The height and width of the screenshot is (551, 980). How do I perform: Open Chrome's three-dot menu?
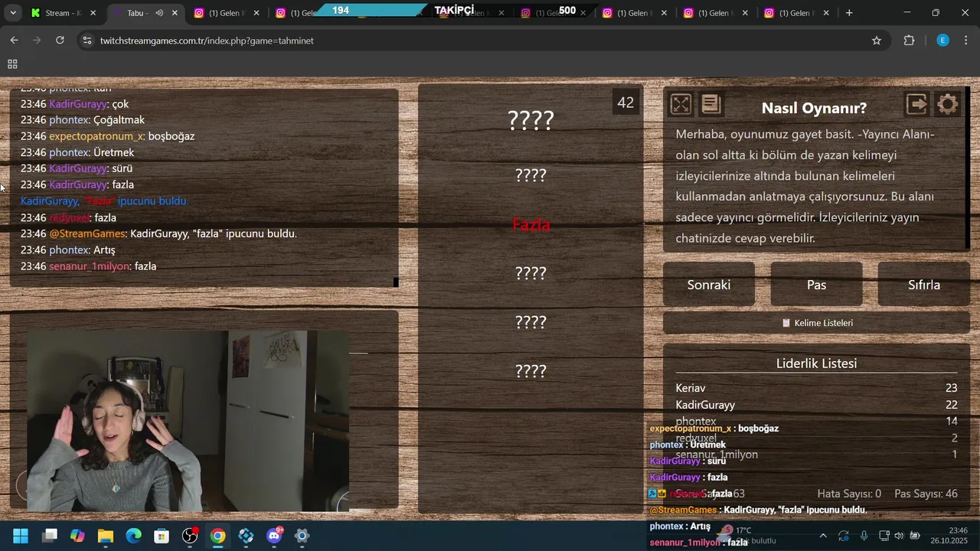coord(966,41)
